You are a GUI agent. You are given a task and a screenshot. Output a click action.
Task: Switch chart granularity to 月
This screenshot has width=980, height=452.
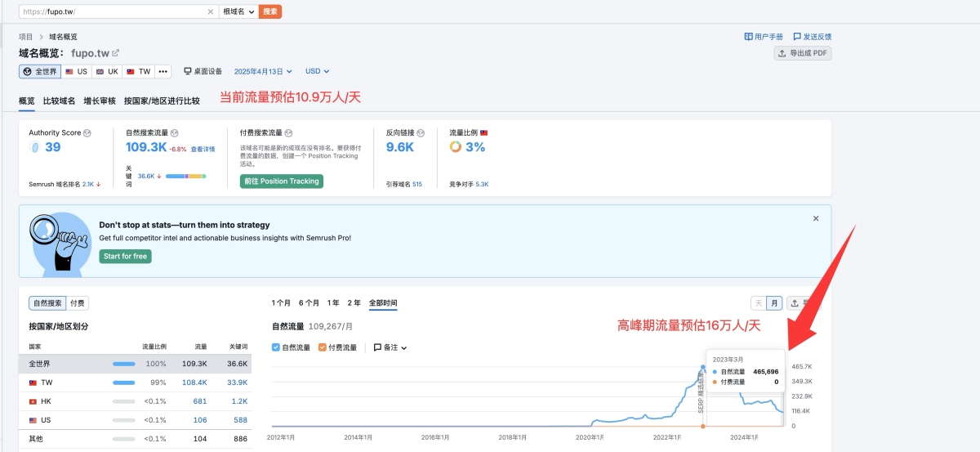[x=774, y=303]
